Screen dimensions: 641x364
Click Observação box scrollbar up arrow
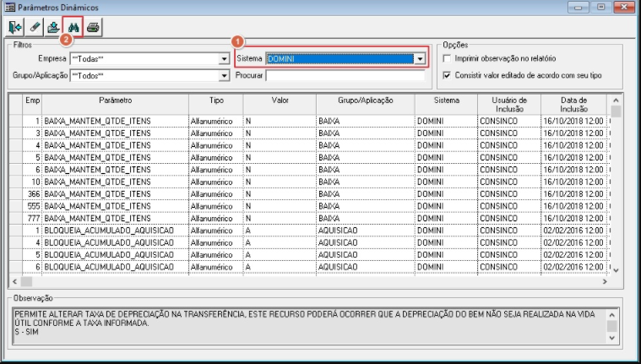pyautogui.click(x=611, y=314)
